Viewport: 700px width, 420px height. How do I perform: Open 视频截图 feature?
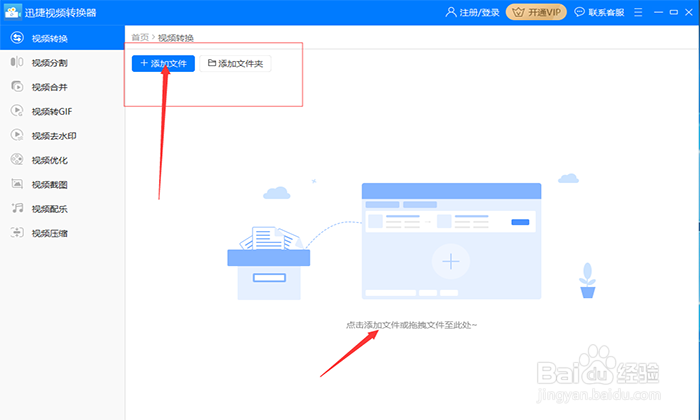(50, 185)
